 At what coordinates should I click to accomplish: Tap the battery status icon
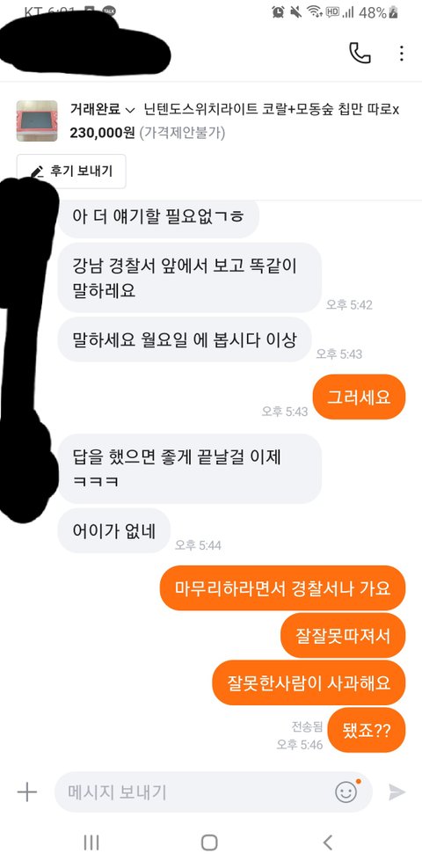[x=393, y=12]
